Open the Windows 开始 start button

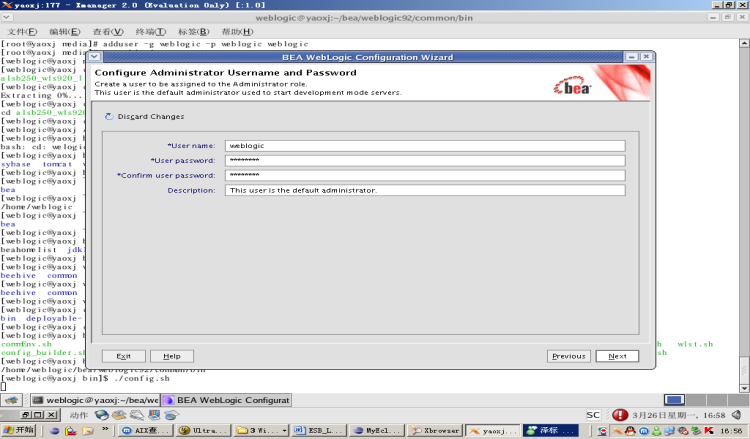19,430
